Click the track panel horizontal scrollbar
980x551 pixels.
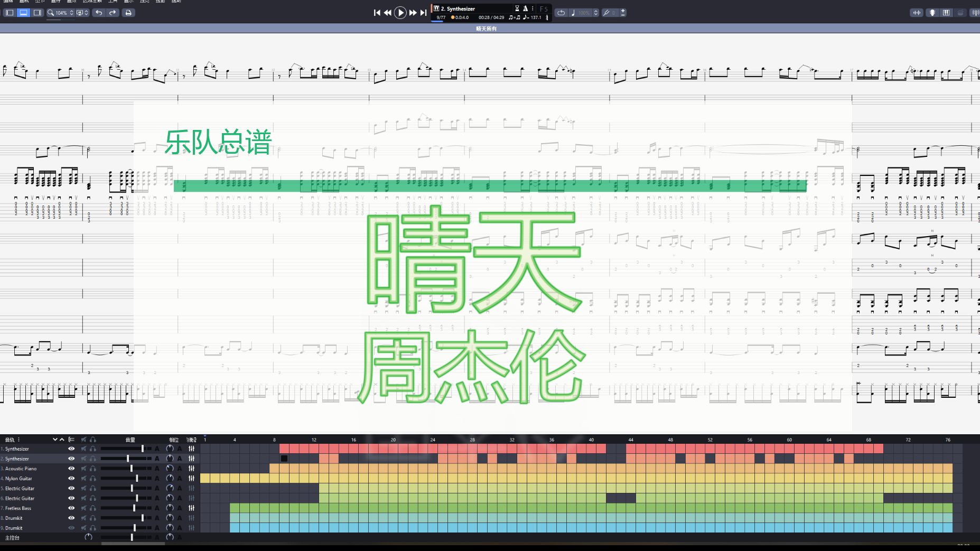click(x=133, y=543)
